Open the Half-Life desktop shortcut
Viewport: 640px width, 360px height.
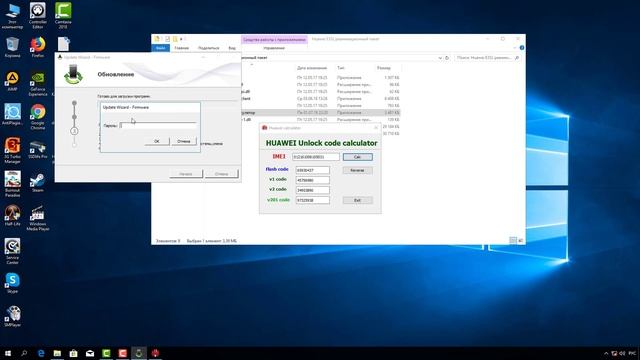point(12,216)
